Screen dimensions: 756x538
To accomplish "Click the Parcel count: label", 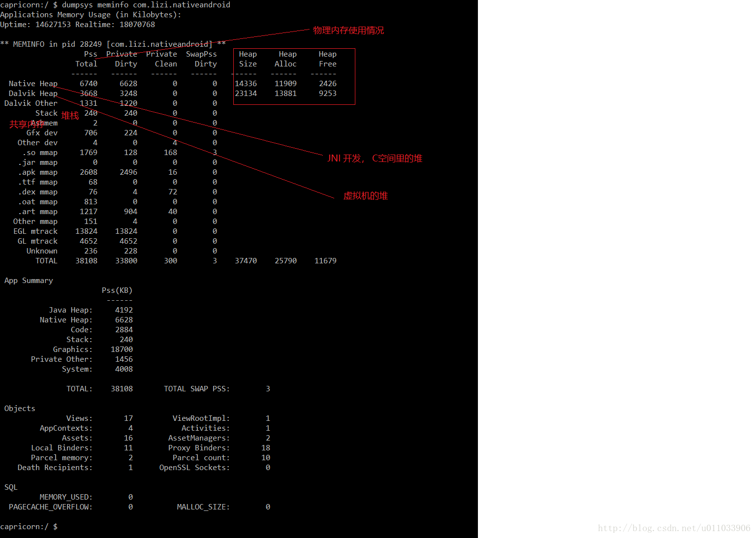I will coord(201,458).
